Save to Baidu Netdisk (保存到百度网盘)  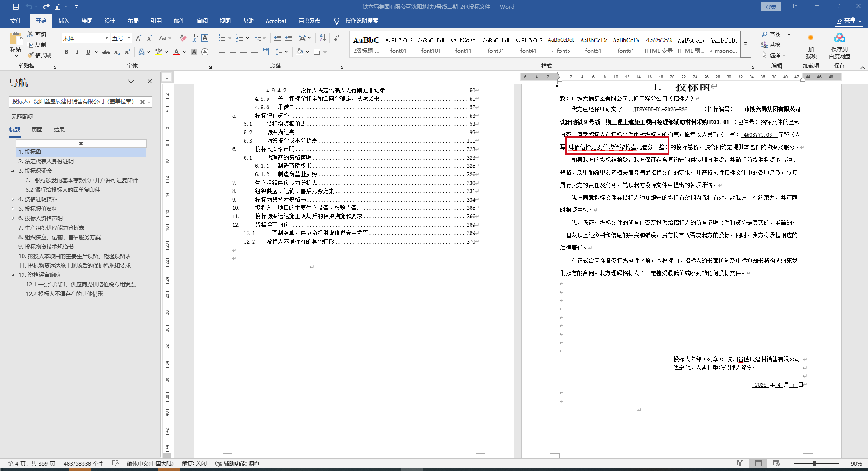click(x=840, y=45)
